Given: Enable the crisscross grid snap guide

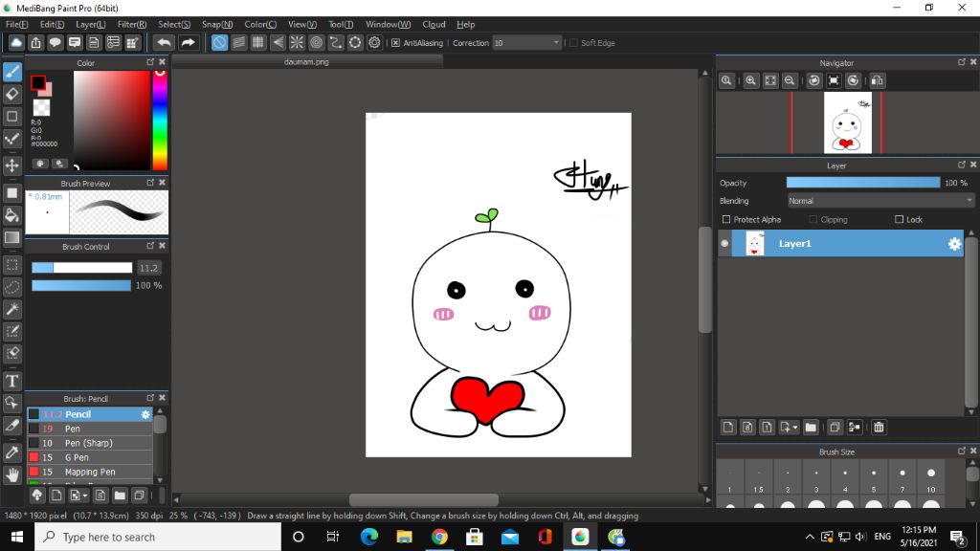Looking at the screenshot, I should point(258,42).
